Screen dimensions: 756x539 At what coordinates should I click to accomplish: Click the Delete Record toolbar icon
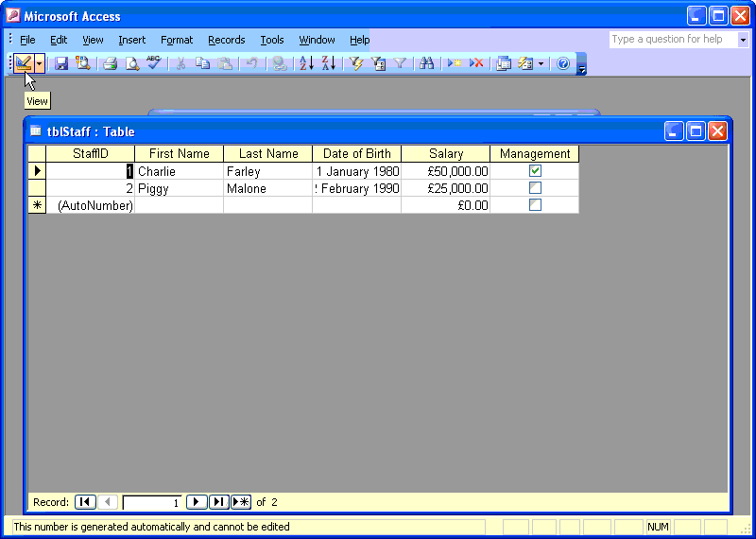(x=476, y=63)
